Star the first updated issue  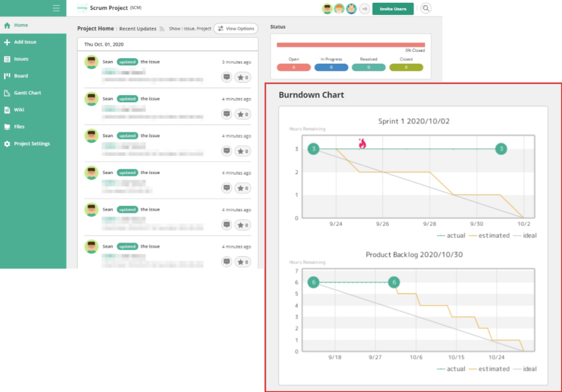(x=243, y=77)
